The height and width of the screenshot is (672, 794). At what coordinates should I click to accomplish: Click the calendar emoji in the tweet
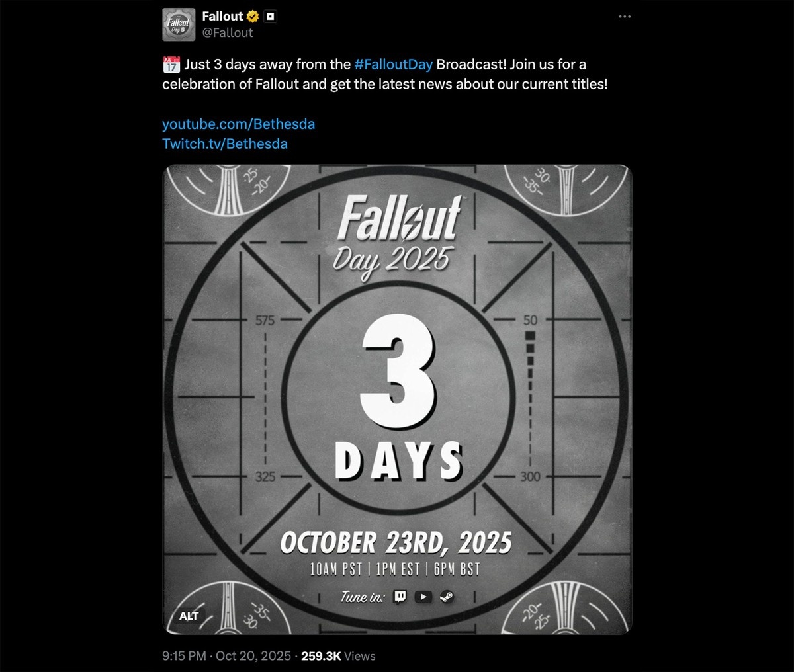pyautogui.click(x=171, y=64)
